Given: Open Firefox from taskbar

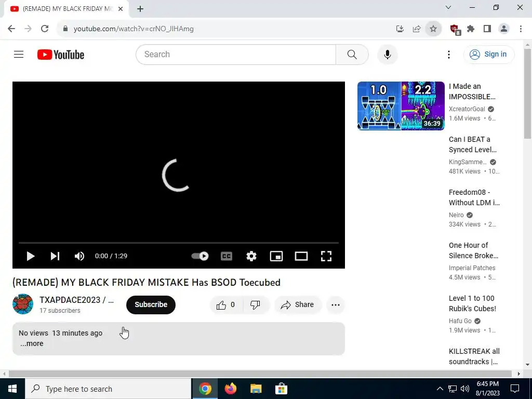Looking at the screenshot, I should click(x=231, y=389).
